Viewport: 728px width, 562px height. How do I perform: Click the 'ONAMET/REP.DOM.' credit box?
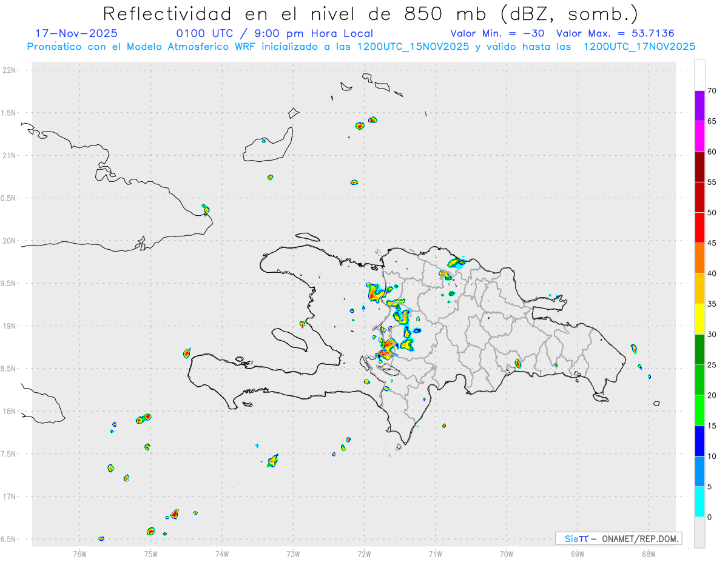pyautogui.click(x=619, y=538)
